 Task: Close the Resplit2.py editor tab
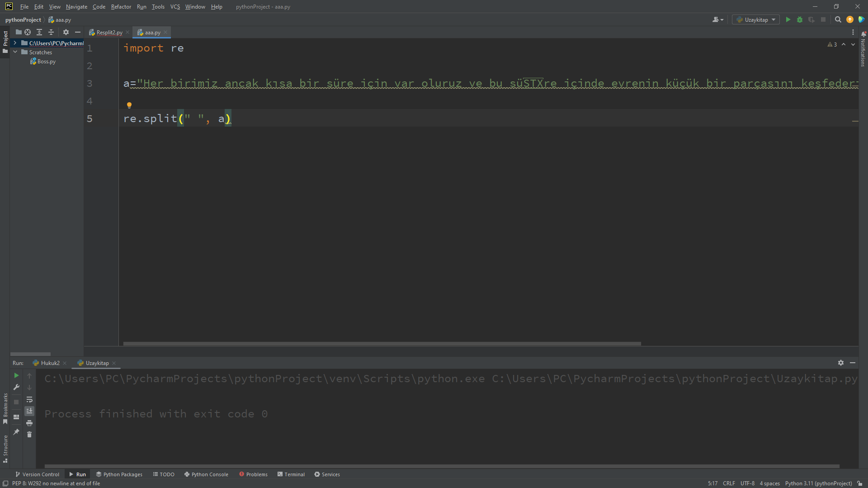[x=127, y=33]
